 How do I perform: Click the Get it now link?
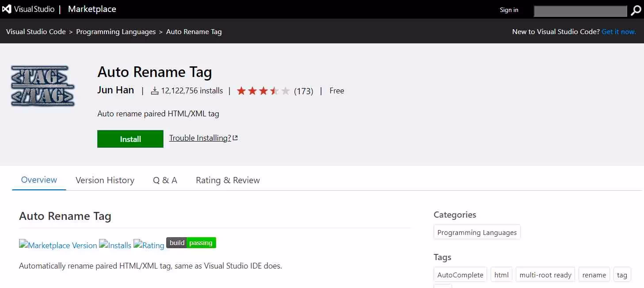[x=619, y=32]
